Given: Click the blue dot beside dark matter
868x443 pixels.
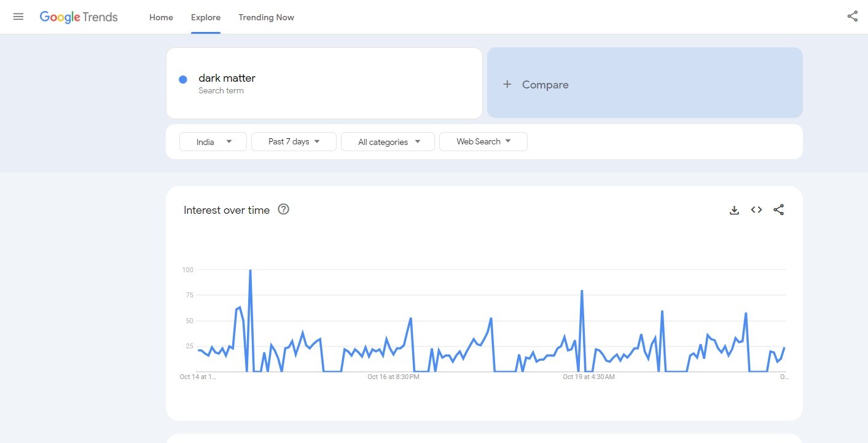Looking at the screenshot, I should click(183, 79).
